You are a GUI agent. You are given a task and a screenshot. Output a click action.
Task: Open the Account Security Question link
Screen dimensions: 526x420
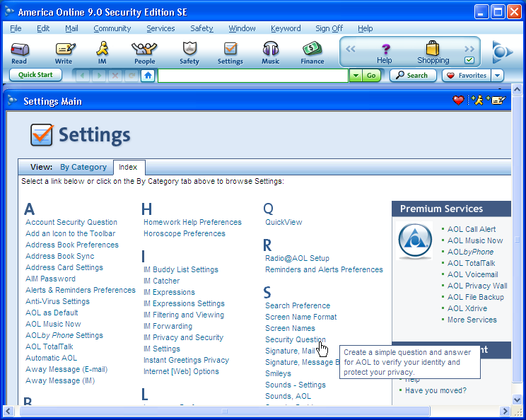click(x=71, y=222)
